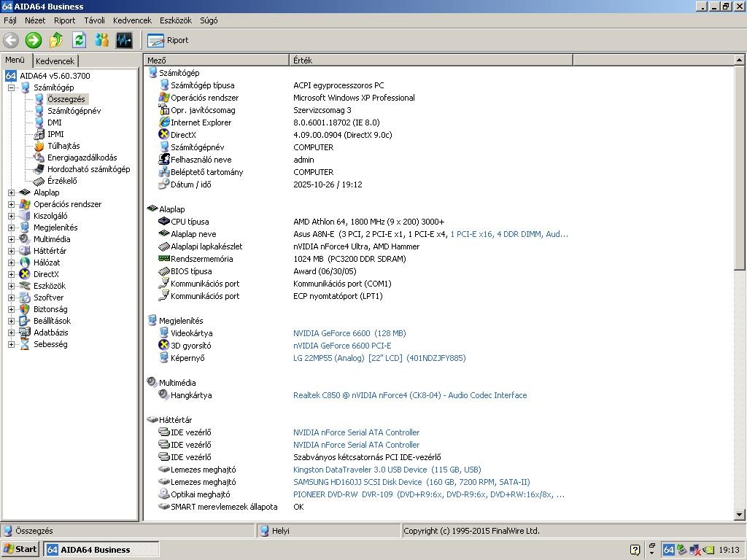Select Energiagazdálkodás icon in tree
The height and width of the screenshot is (560, 747).
(39, 157)
